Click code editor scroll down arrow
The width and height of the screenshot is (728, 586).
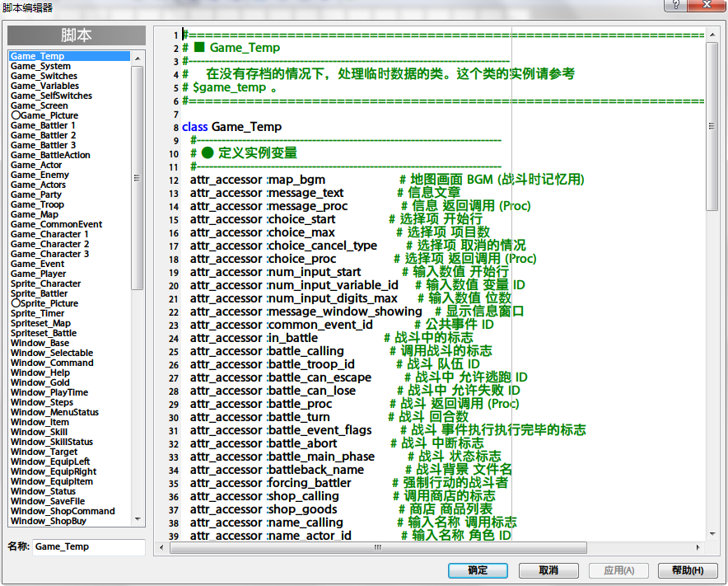712,534
